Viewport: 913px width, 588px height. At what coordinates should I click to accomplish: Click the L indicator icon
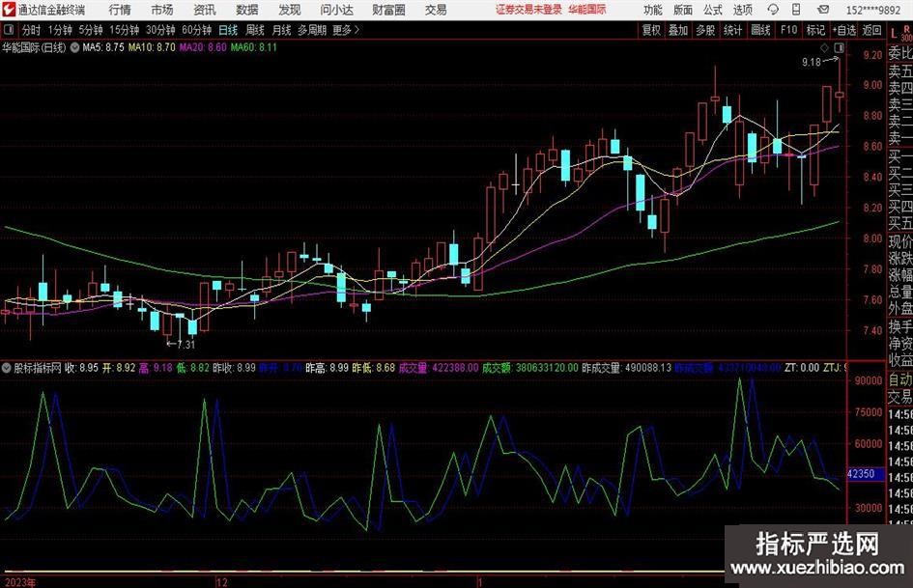click(894, 35)
